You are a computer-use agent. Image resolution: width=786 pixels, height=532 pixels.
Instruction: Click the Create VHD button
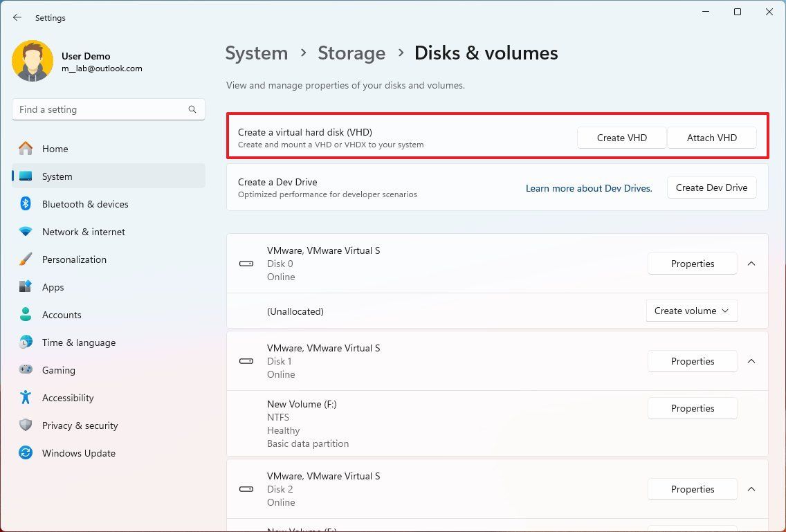tap(621, 138)
